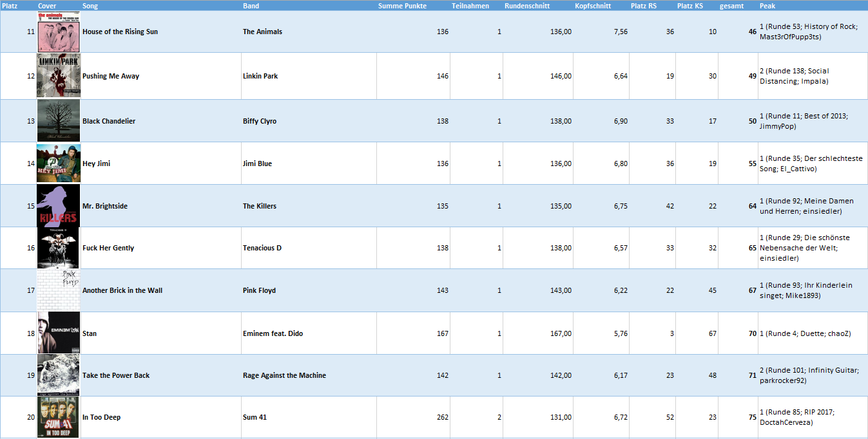Click the 262 points cell for Sum 41
This screenshot has height=439, width=868.
(x=413, y=417)
